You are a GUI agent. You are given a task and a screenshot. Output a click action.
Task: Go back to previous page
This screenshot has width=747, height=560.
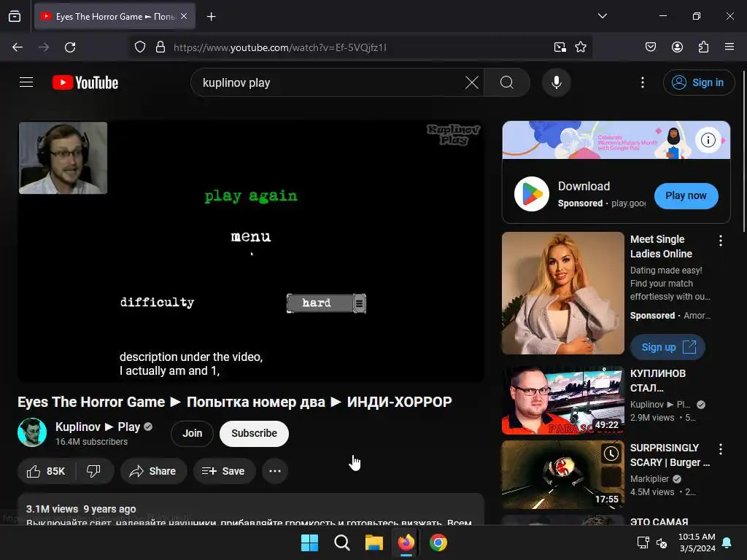[18, 47]
